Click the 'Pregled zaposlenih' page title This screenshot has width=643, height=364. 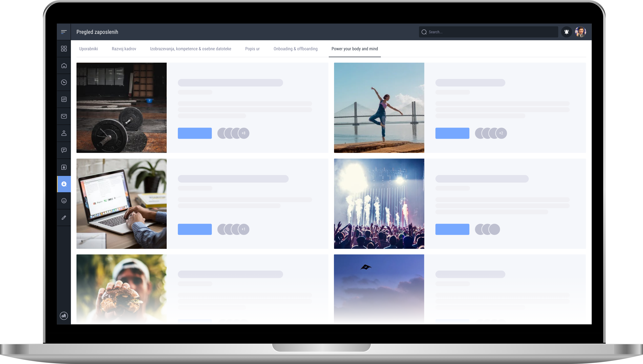[x=97, y=32]
